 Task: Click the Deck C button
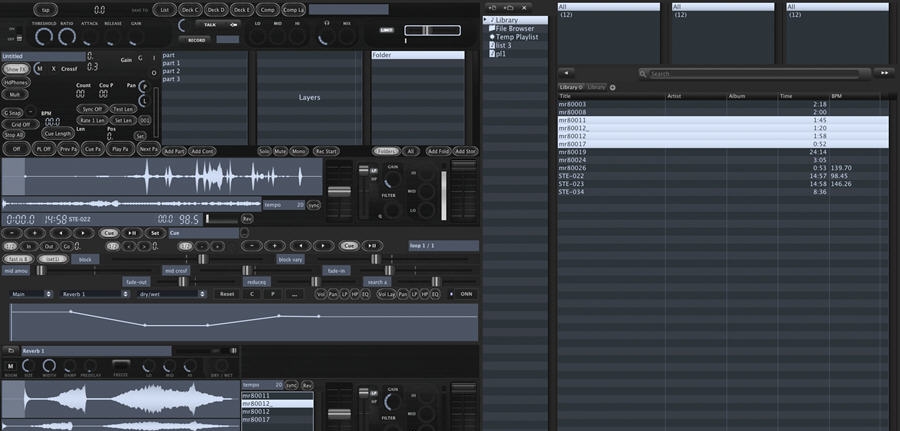(190, 10)
